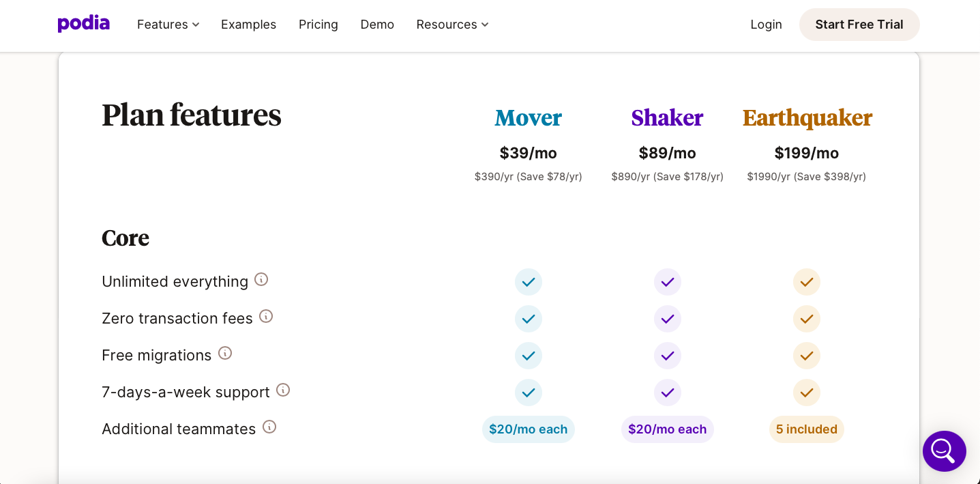Open the Examples nav item
980x484 pixels.
point(248,25)
